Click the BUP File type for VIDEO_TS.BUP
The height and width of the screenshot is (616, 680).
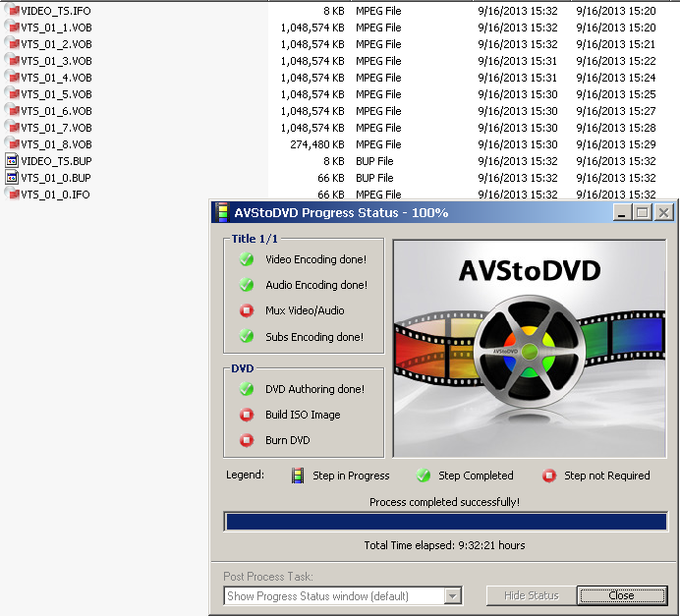click(374, 161)
